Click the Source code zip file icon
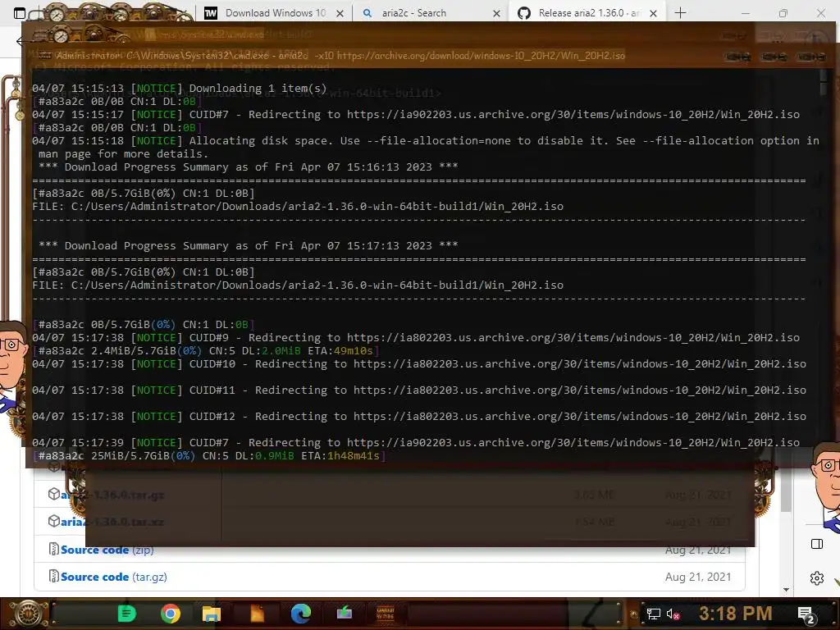840x630 pixels. (x=53, y=549)
